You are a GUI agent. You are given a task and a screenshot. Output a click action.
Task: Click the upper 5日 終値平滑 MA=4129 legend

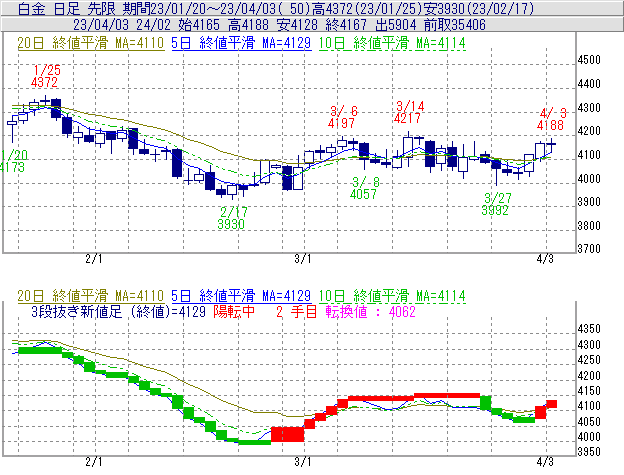tap(241, 43)
